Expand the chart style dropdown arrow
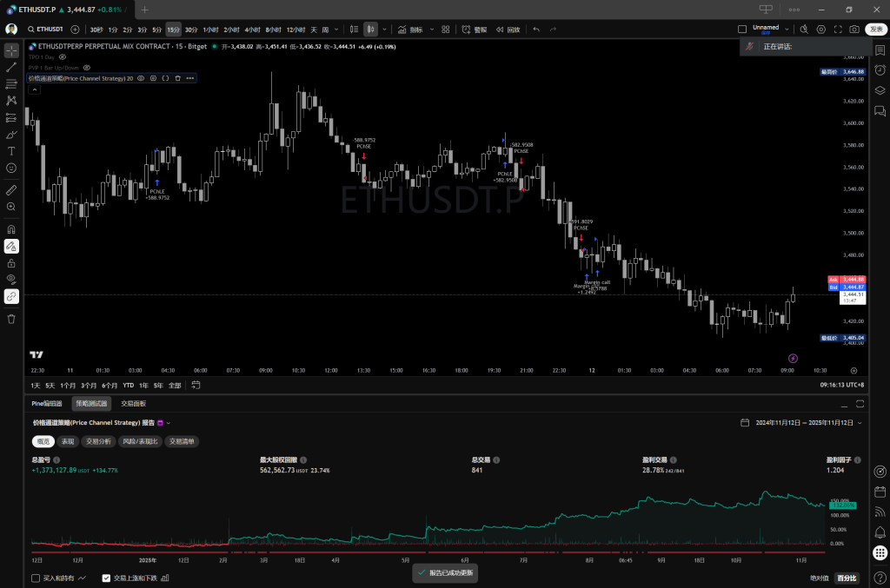 click(x=384, y=29)
